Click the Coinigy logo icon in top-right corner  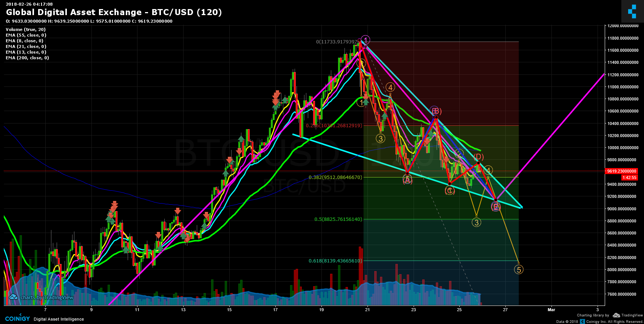(x=632, y=11)
